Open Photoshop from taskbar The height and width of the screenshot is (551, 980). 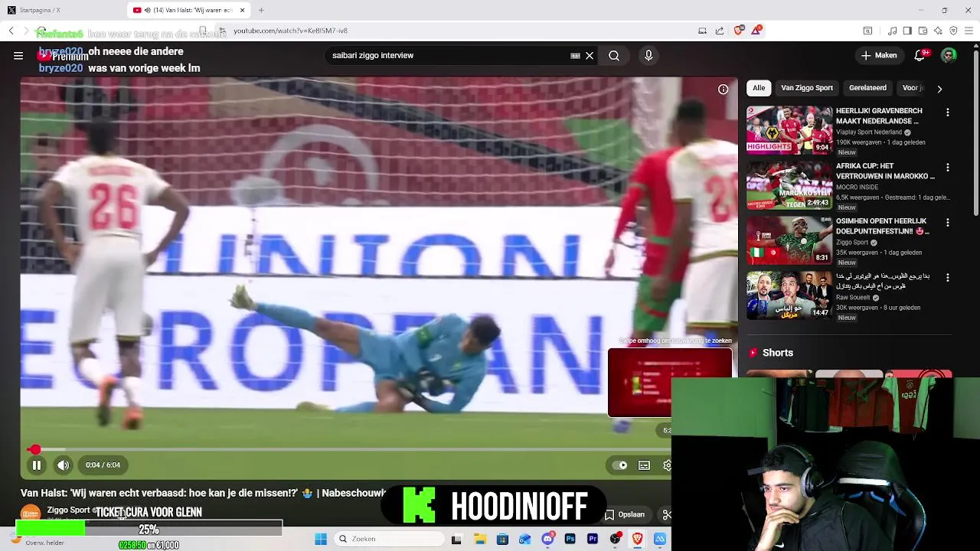click(570, 539)
